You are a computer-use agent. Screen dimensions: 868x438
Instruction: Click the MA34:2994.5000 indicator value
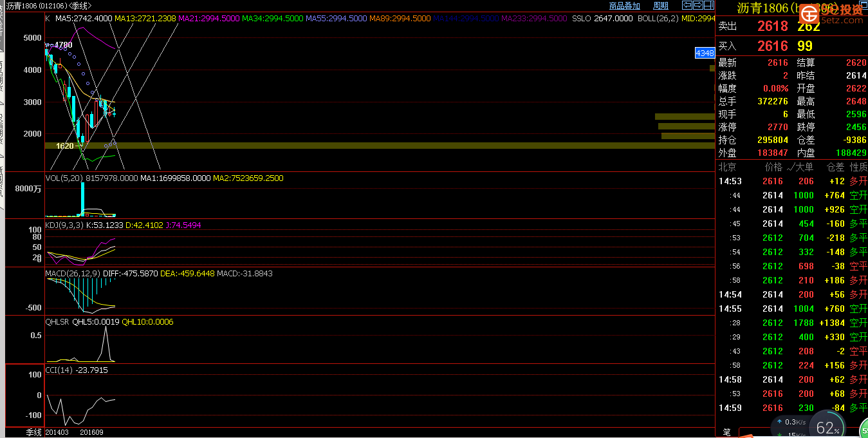[272, 19]
